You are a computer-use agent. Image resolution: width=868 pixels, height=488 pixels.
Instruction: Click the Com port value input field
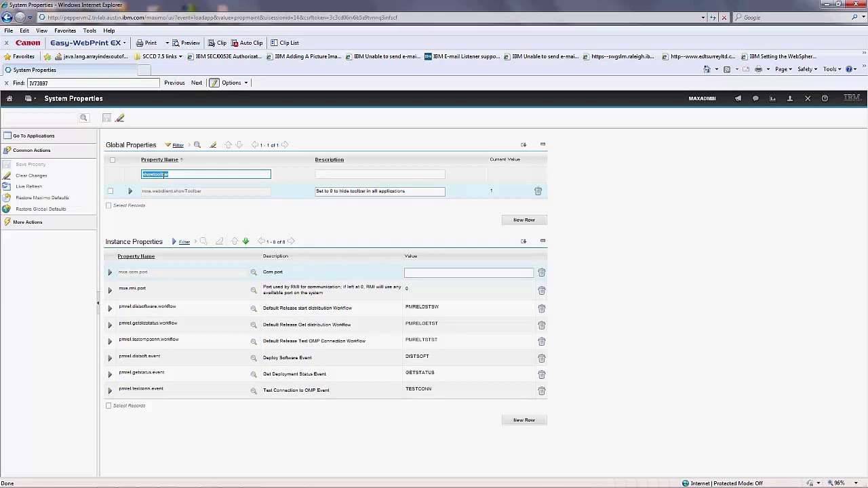pos(469,272)
